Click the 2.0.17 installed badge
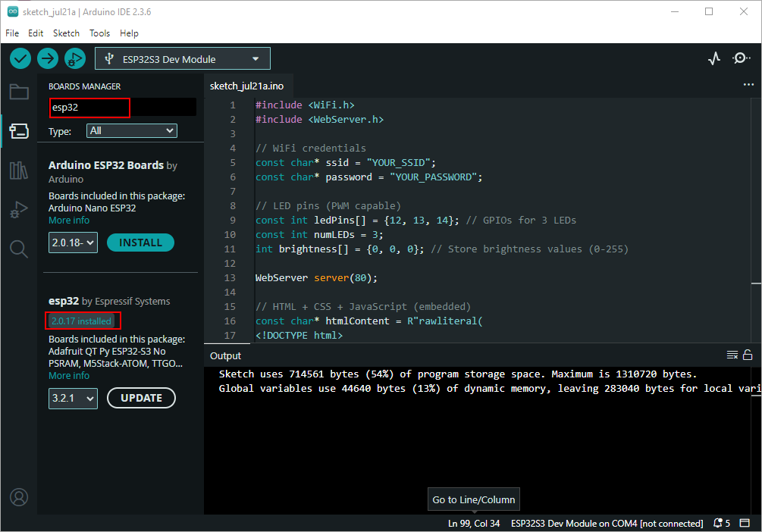Image resolution: width=762 pixels, height=532 pixels. click(x=82, y=321)
